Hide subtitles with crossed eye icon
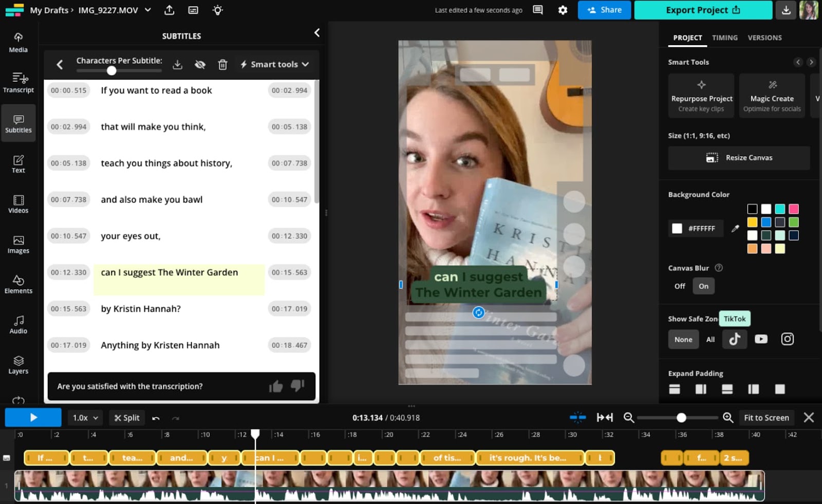The width and height of the screenshot is (822, 504). coord(200,64)
